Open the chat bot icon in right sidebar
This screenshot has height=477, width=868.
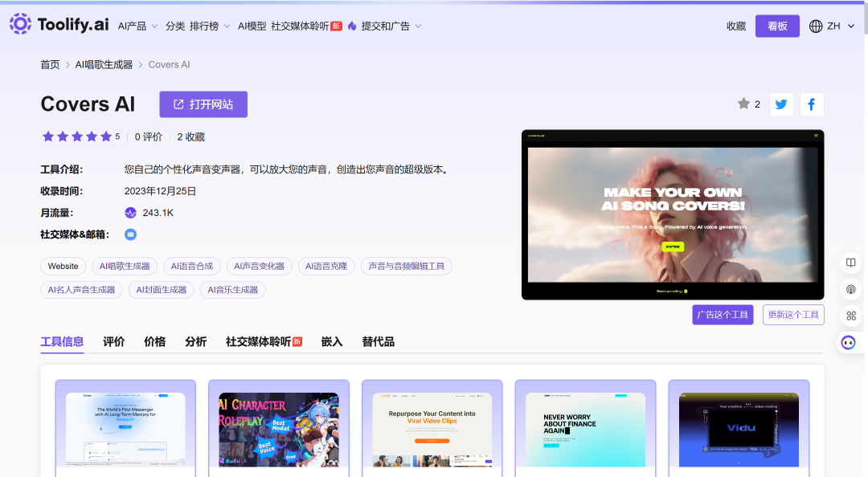pyautogui.click(x=848, y=343)
